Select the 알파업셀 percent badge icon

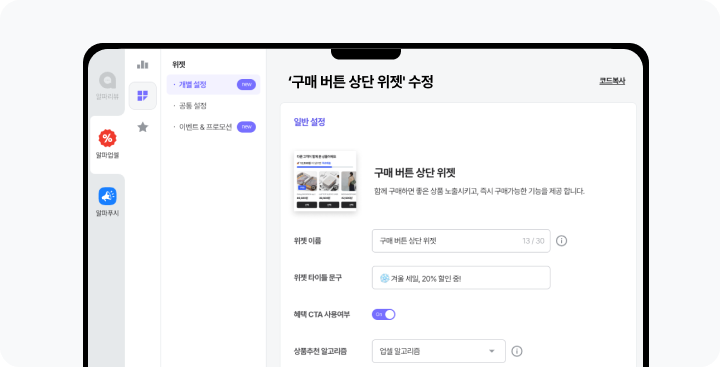[107, 138]
